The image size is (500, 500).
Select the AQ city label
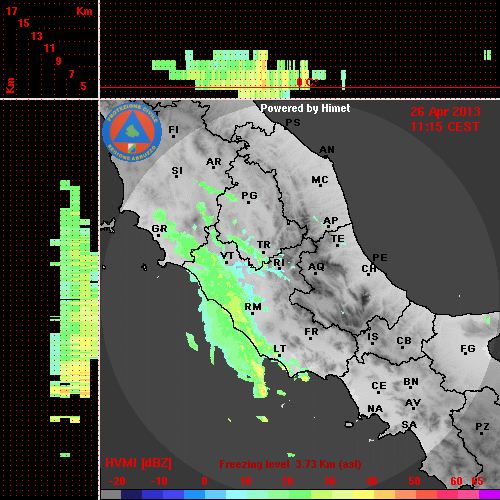(x=316, y=267)
